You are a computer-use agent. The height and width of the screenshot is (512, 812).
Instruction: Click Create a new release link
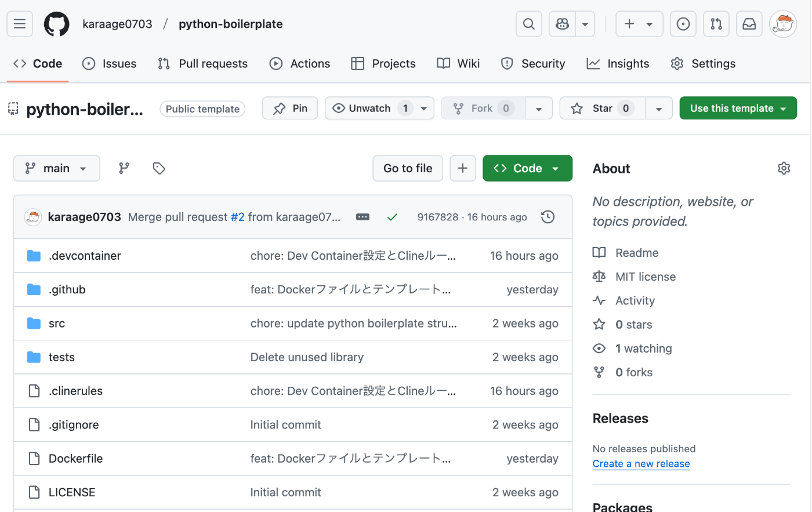click(x=641, y=464)
